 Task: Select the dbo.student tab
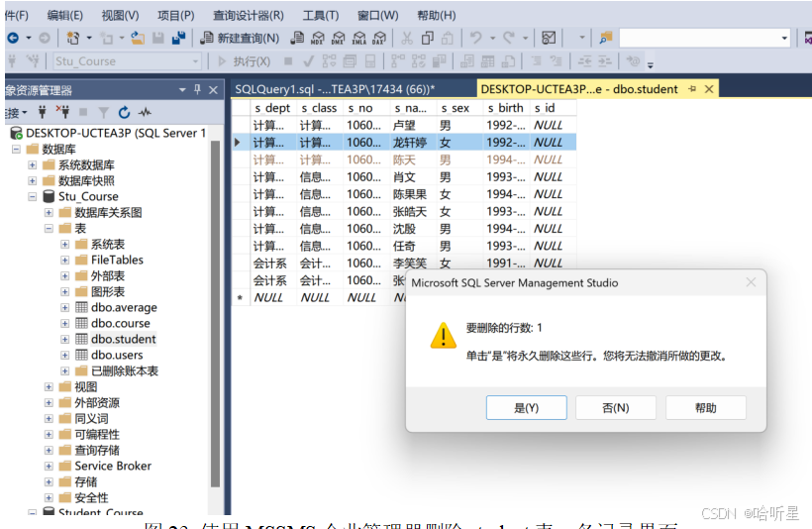tap(579, 89)
